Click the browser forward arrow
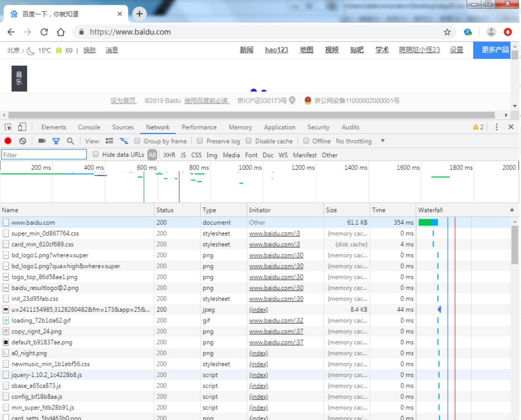 pyautogui.click(x=28, y=32)
